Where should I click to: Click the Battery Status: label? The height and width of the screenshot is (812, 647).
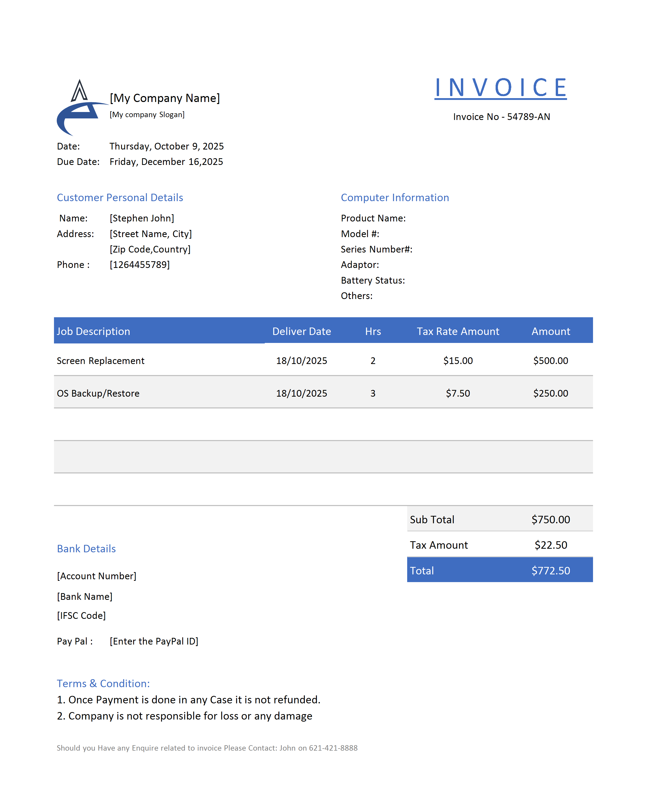pos(373,280)
